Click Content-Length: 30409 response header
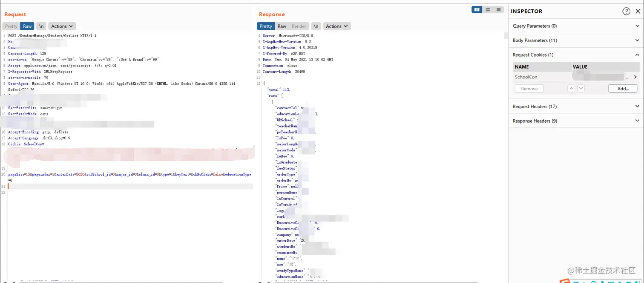 coord(284,72)
